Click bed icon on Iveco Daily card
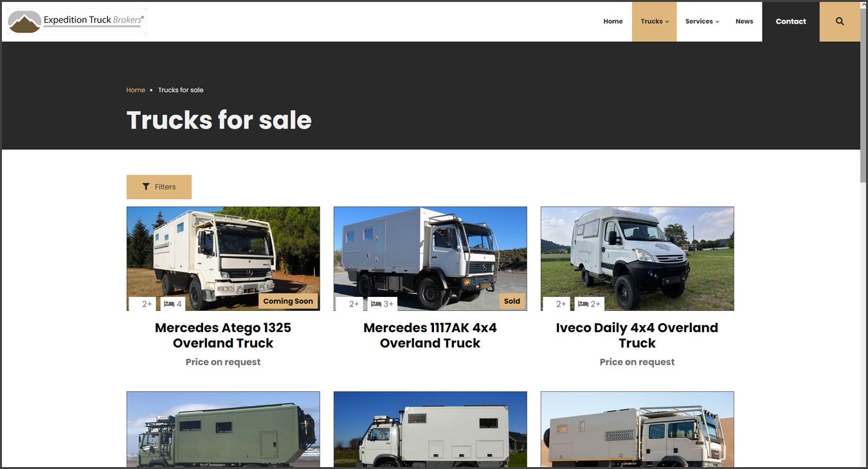 click(583, 304)
